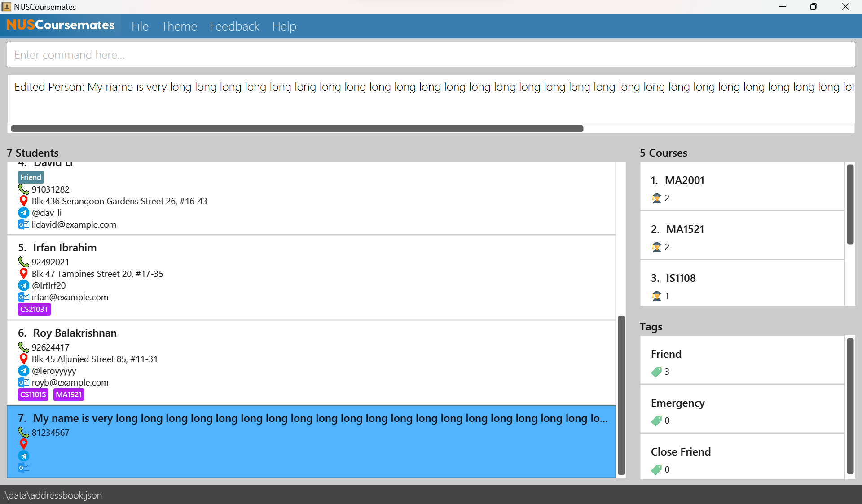The height and width of the screenshot is (504, 862).
Task: Click green tag icon under Friend tag
Action: click(656, 372)
